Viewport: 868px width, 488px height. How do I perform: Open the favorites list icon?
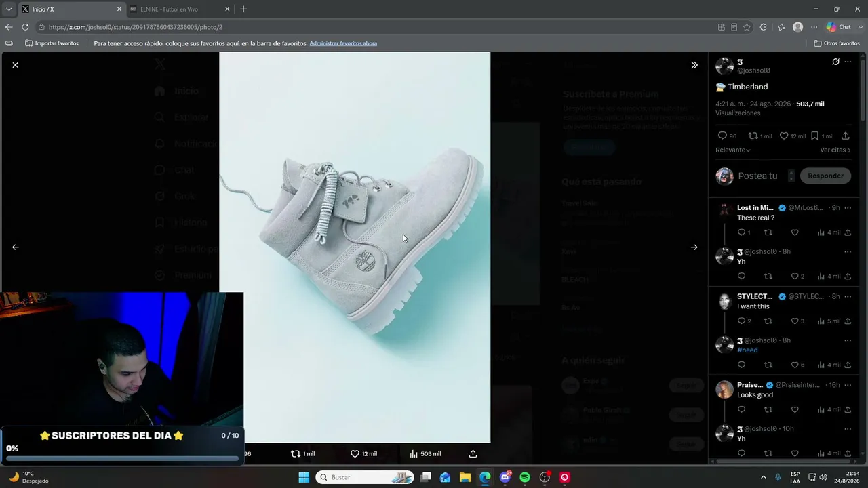pyautogui.click(x=781, y=27)
